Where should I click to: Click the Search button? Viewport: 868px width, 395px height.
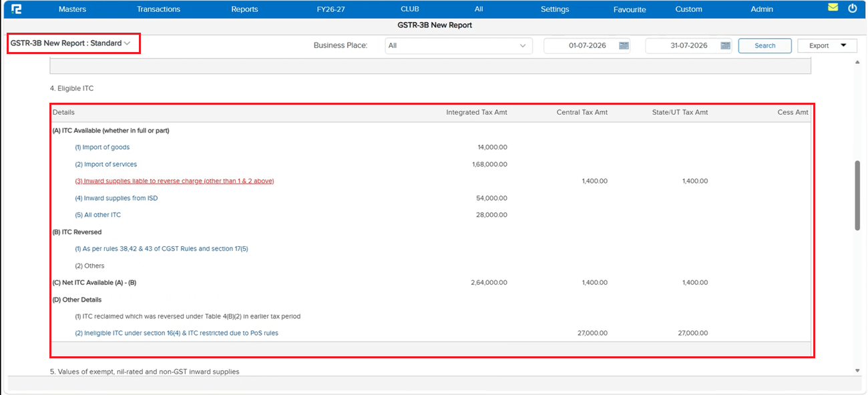pos(765,45)
